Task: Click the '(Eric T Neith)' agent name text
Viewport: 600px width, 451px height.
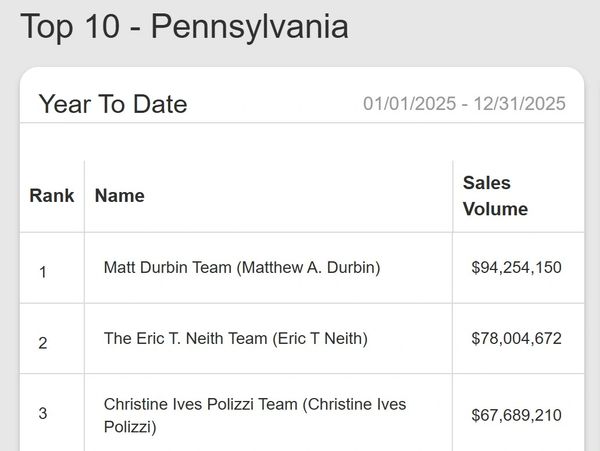Action: [320, 339]
